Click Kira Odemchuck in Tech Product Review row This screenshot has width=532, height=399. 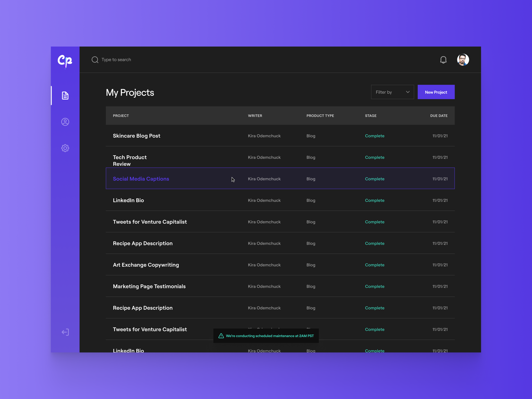pyautogui.click(x=264, y=157)
